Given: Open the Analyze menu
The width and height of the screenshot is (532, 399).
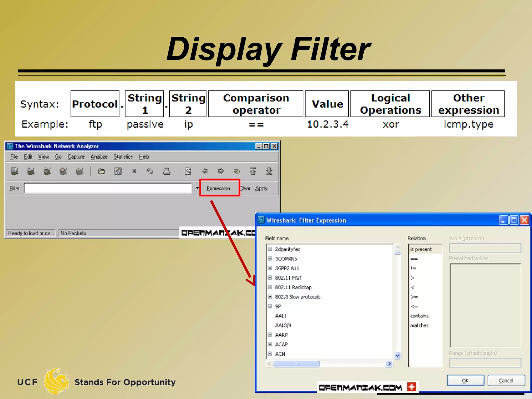Looking at the screenshot, I should pyautogui.click(x=99, y=157).
